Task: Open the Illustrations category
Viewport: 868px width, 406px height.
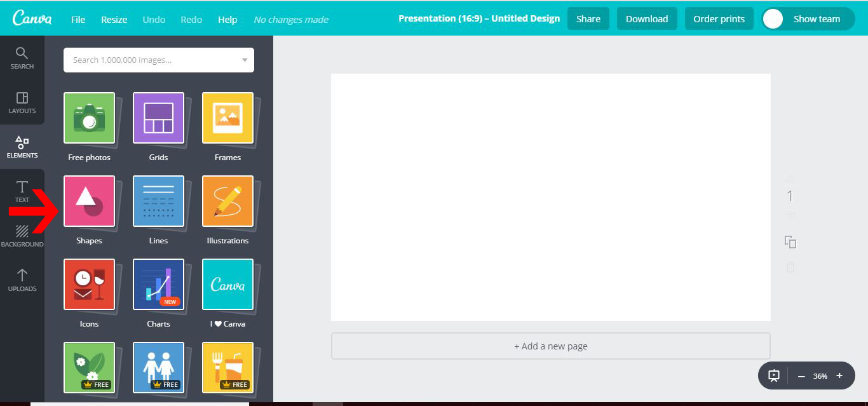Action: 227,201
